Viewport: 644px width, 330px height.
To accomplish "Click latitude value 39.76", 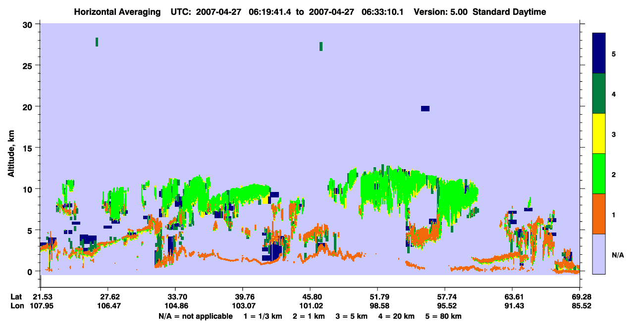I will (x=243, y=297).
